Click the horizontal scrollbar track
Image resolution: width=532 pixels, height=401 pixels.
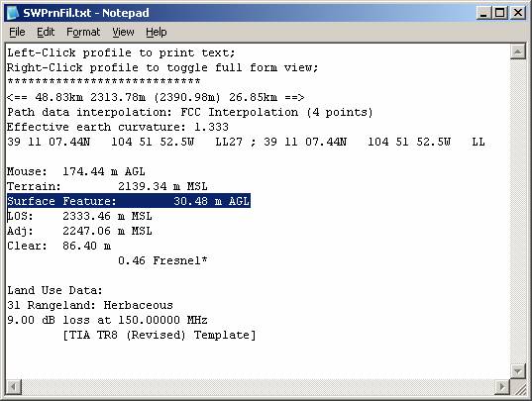258,386
